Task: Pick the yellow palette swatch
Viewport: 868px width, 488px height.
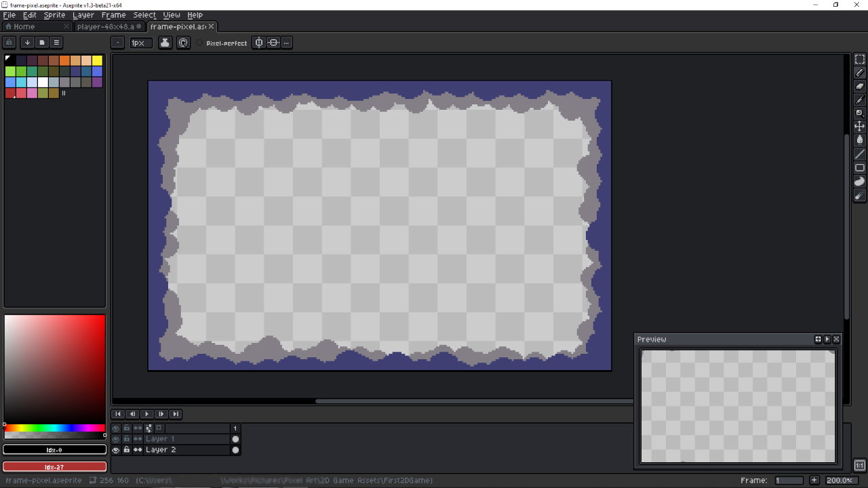Action: 97,60
